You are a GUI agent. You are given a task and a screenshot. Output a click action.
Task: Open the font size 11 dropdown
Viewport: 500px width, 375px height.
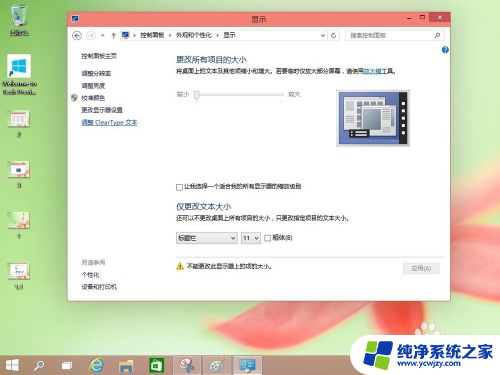coord(251,238)
